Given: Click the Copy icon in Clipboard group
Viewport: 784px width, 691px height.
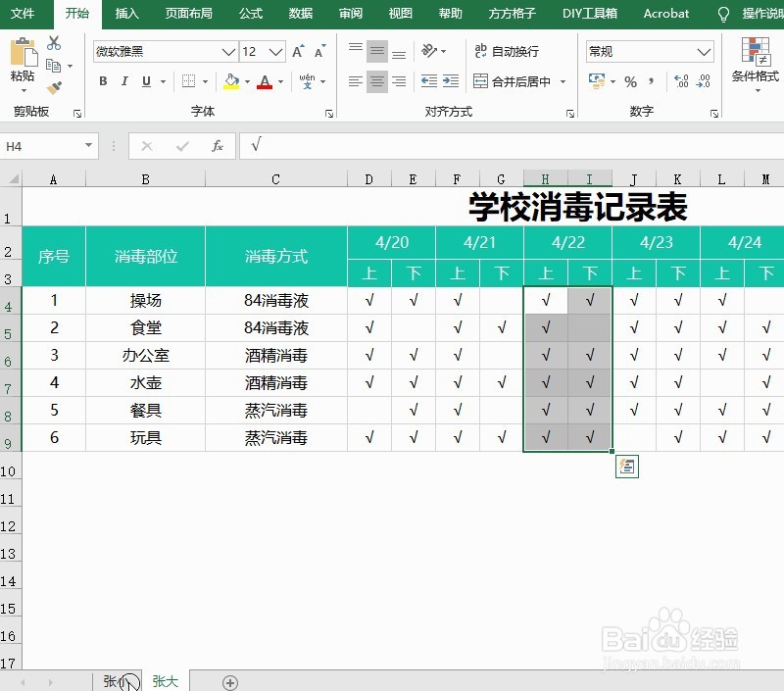Looking at the screenshot, I should point(56,63).
